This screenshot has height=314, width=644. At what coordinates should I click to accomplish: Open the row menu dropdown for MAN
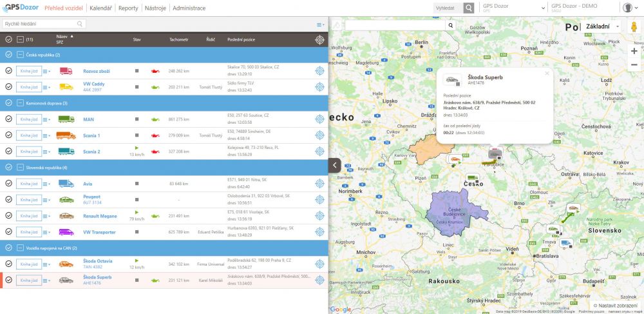click(x=46, y=119)
